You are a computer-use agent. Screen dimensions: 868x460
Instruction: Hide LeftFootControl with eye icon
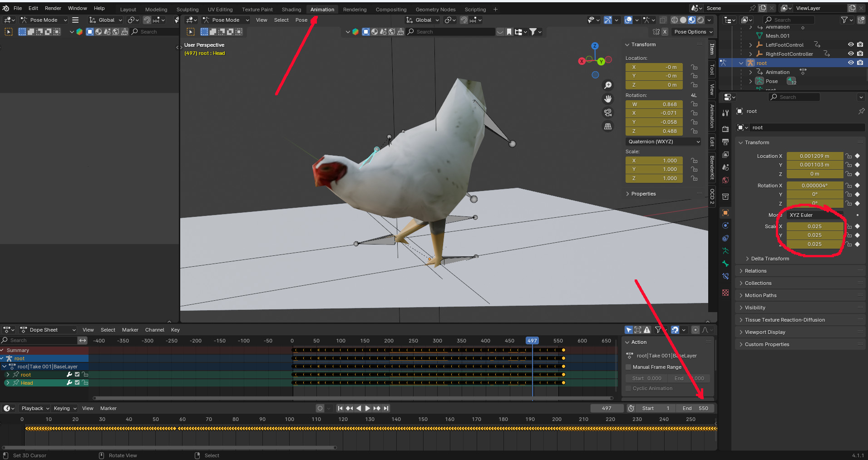851,45
